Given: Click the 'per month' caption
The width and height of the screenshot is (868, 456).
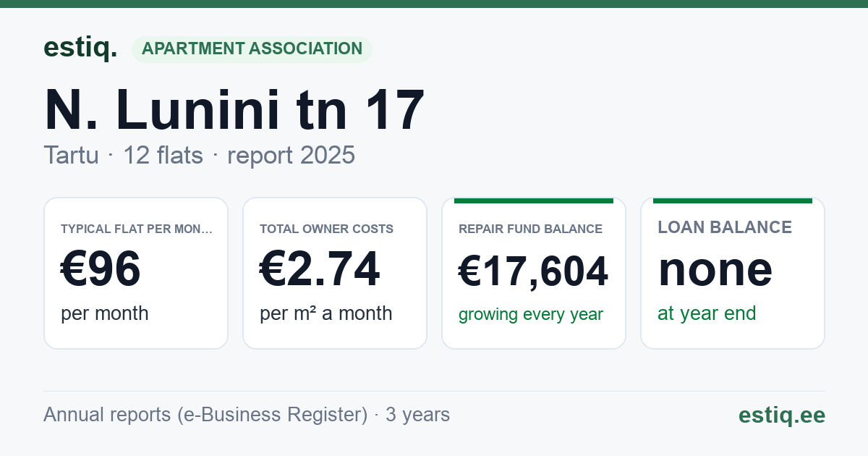Looking at the screenshot, I should click(104, 313).
